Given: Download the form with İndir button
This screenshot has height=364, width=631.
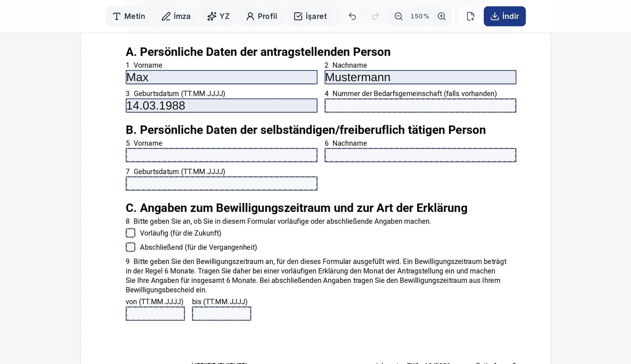Looking at the screenshot, I should (x=505, y=16).
